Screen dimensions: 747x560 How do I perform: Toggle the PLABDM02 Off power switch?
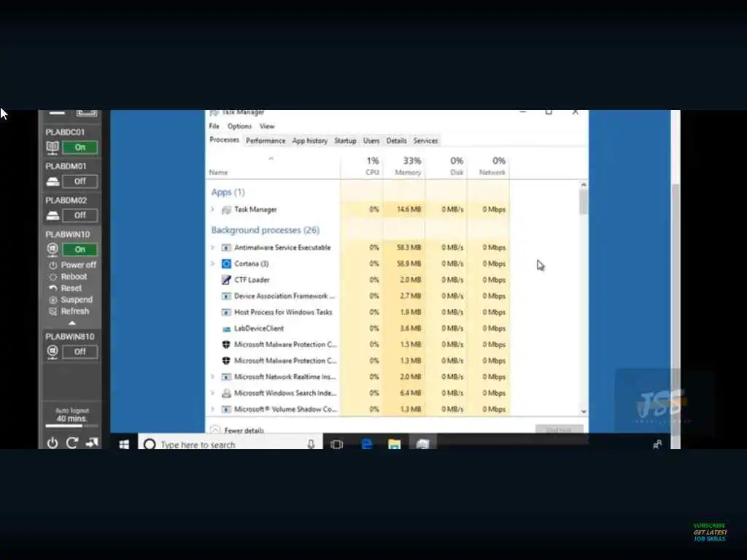click(80, 216)
